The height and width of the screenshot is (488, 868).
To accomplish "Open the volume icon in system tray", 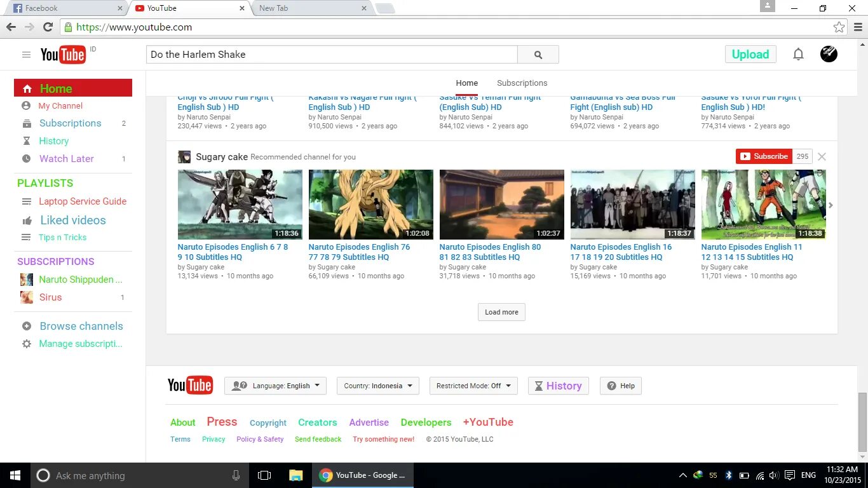I will [774, 475].
